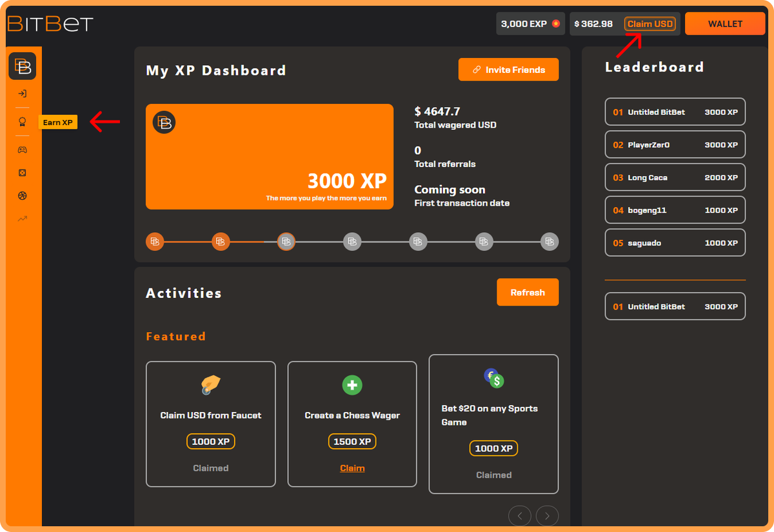Click the Claim USD button in the header

(650, 24)
